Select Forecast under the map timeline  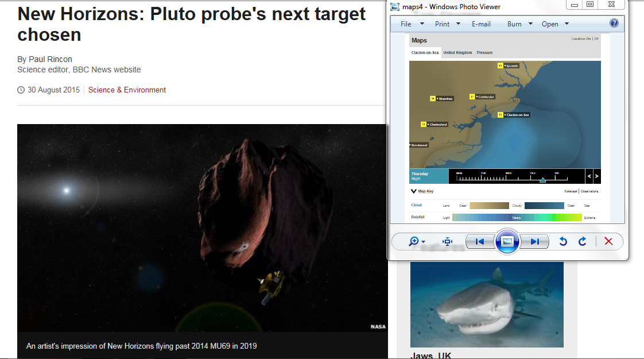(571, 191)
